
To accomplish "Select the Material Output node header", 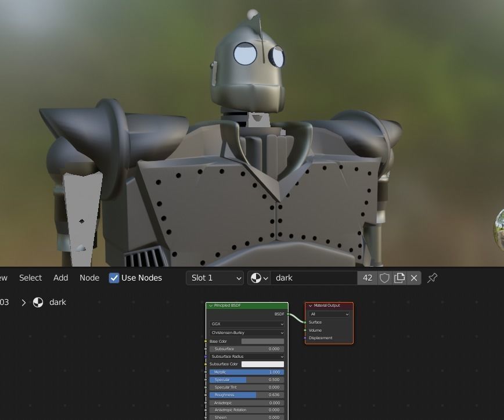I will tap(329, 306).
